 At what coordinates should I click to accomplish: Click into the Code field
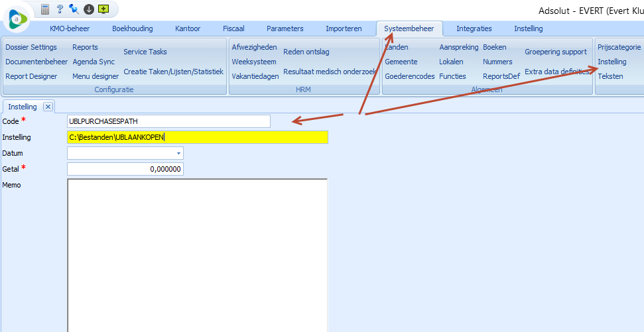coord(168,121)
